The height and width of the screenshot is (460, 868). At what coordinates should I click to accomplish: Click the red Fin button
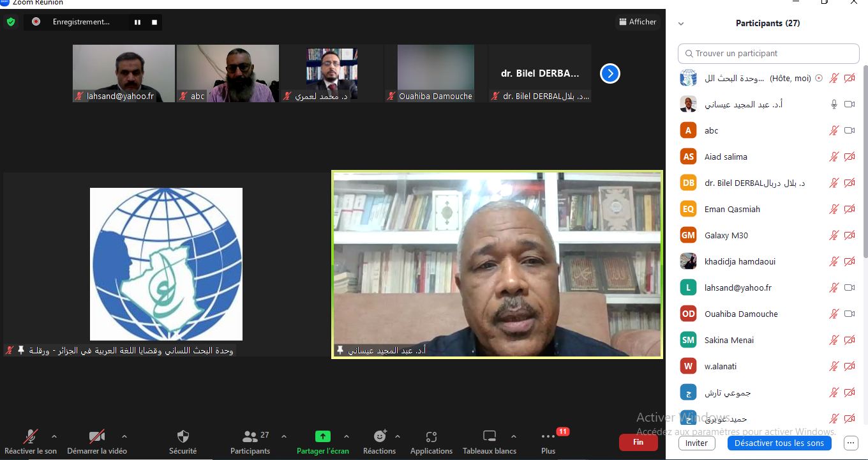638,442
